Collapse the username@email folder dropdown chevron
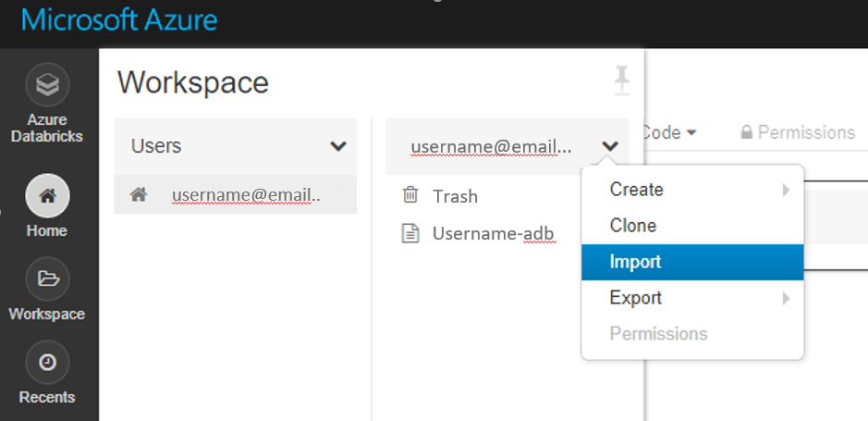The height and width of the screenshot is (421, 868). (x=609, y=146)
